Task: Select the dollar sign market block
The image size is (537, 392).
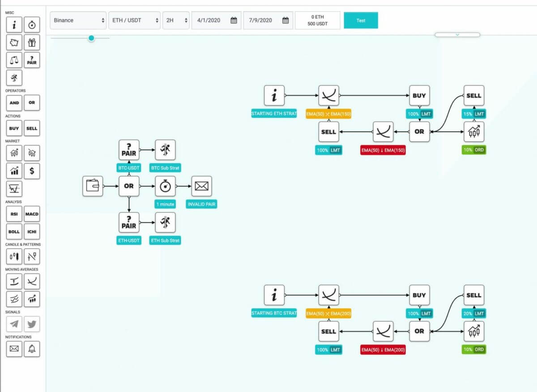Action: (x=32, y=170)
